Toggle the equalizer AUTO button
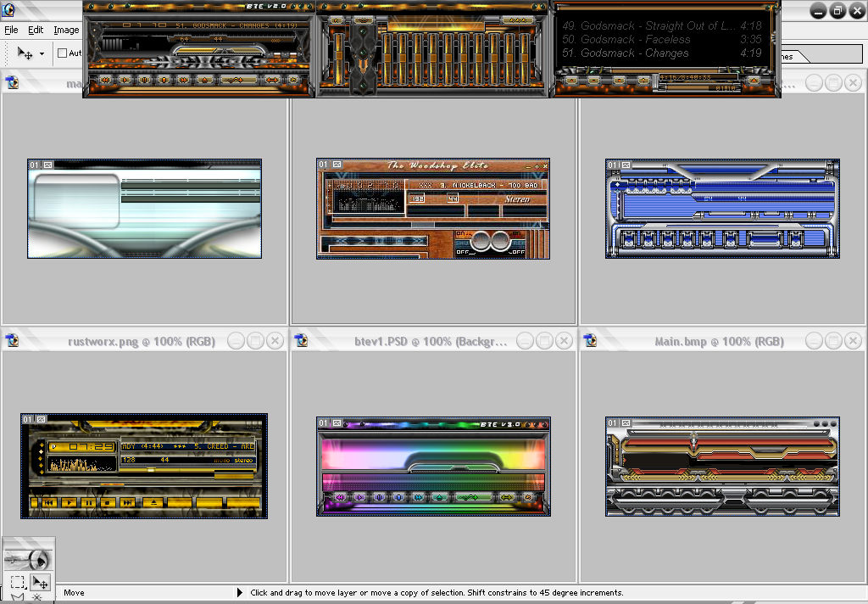Image resolution: width=868 pixels, height=604 pixels. [x=363, y=20]
